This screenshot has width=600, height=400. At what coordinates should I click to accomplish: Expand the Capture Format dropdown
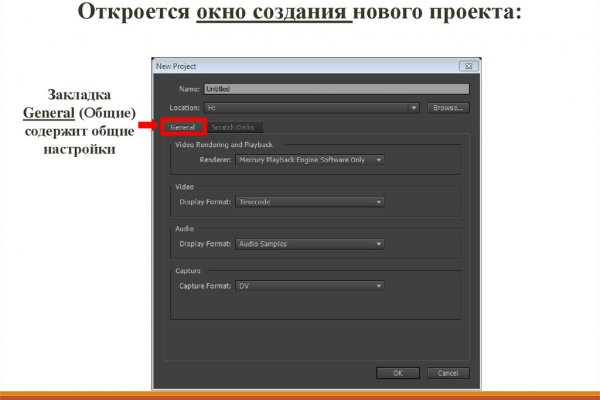[310, 286]
